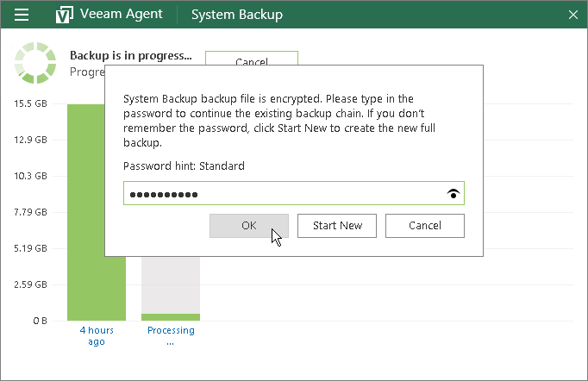Image resolution: width=588 pixels, height=381 pixels.
Task: Focus the password input field
Action: (285, 194)
